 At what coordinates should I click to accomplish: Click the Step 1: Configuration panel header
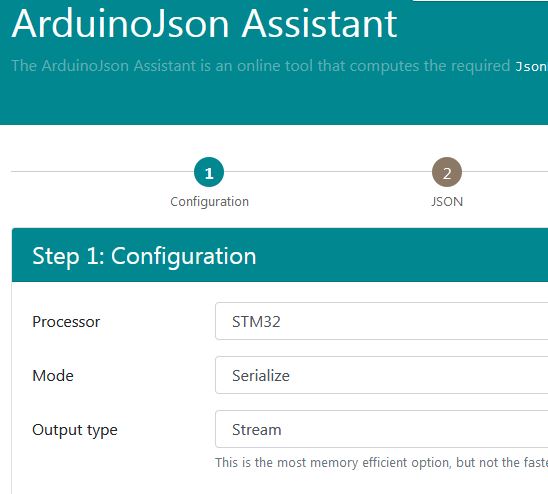[x=280, y=255]
